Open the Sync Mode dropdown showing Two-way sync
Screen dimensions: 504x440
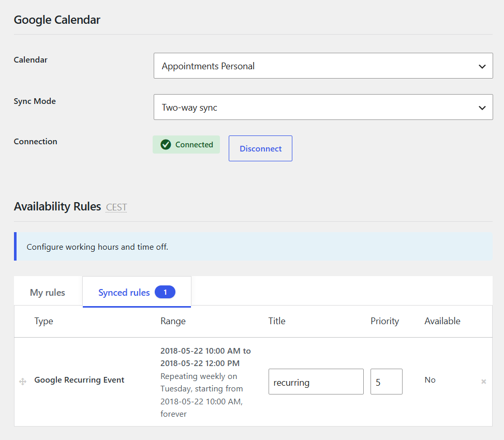(x=323, y=107)
